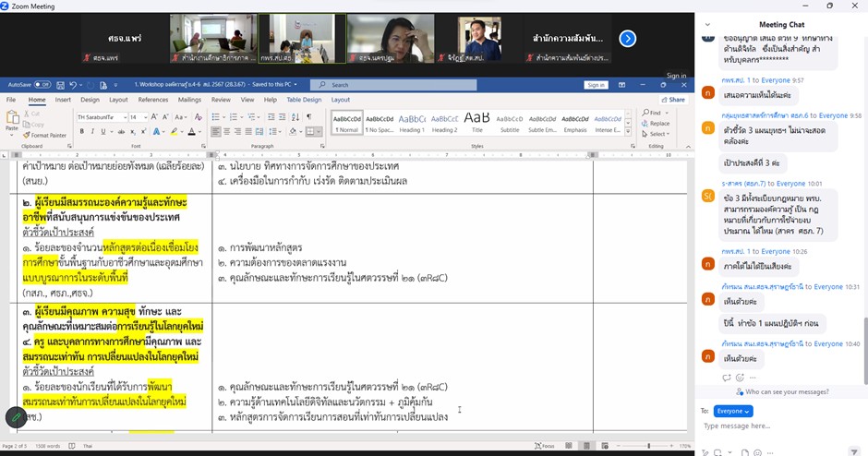Click the next video participants arrow

627,38
